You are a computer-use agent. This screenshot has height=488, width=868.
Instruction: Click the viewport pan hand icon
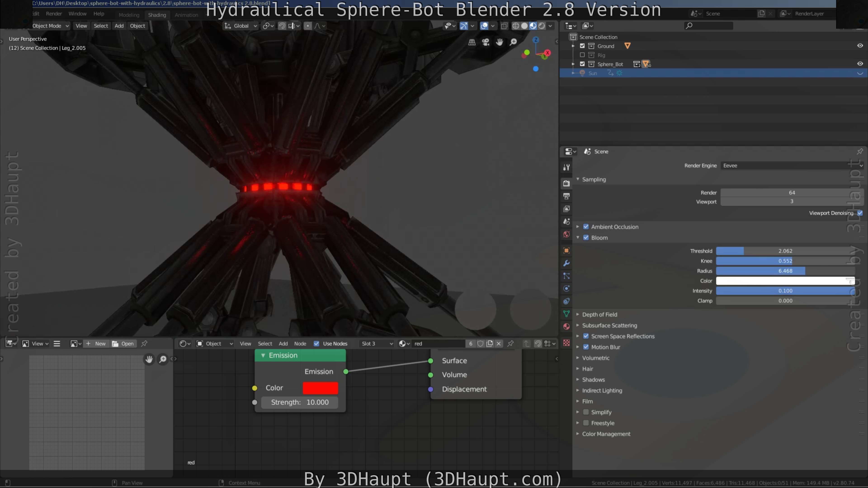coord(499,42)
